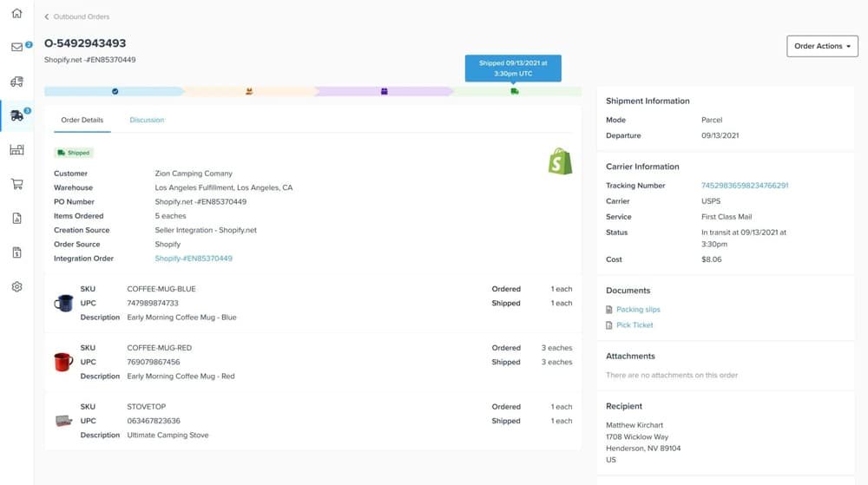This screenshot has width=868, height=485.
Task: Open the Pick Ticket document
Action: pos(635,325)
